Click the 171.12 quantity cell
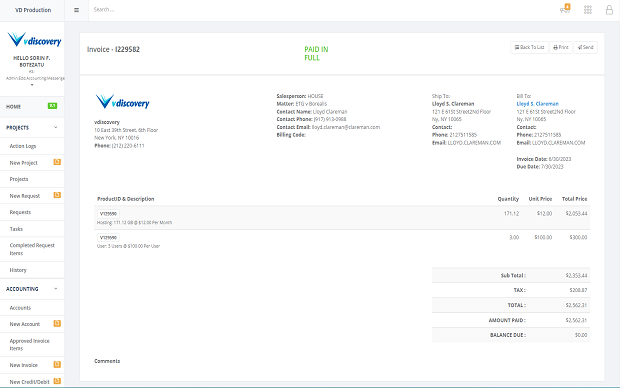The image size is (620, 388). pos(511,214)
